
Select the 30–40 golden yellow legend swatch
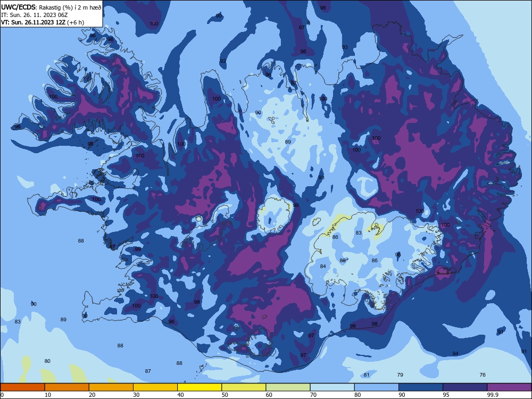tap(155, 387)
